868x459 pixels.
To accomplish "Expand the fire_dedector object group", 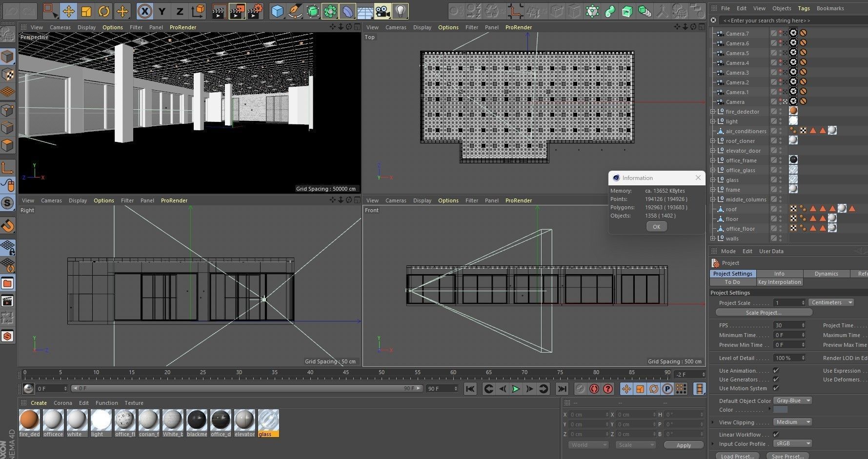I will [x=713, y=112].
